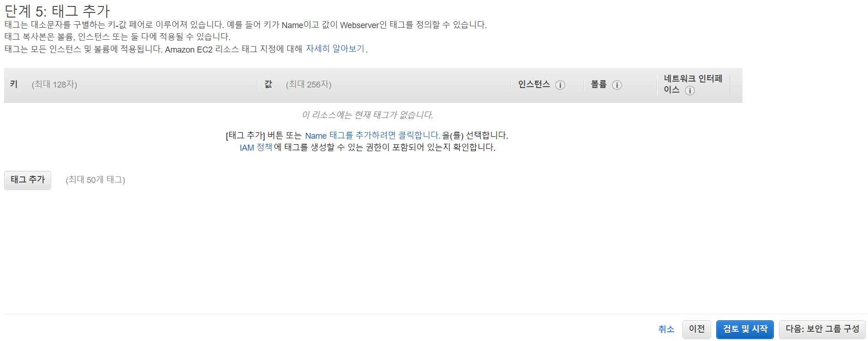This screenshot has width=868, height=341.
Task: Click the info icon next to 볼륨
Action: pos(617,85)
